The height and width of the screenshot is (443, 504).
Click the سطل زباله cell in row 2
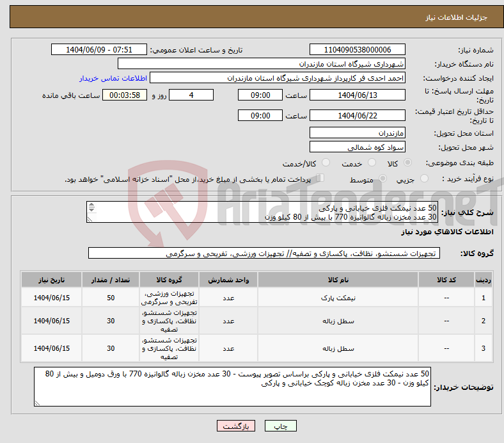click(338, 321)
